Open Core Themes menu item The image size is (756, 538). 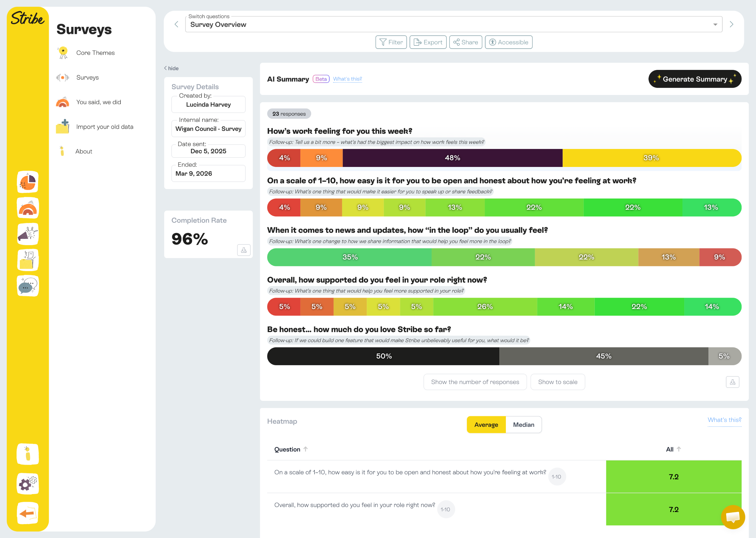tap(95, 53)
